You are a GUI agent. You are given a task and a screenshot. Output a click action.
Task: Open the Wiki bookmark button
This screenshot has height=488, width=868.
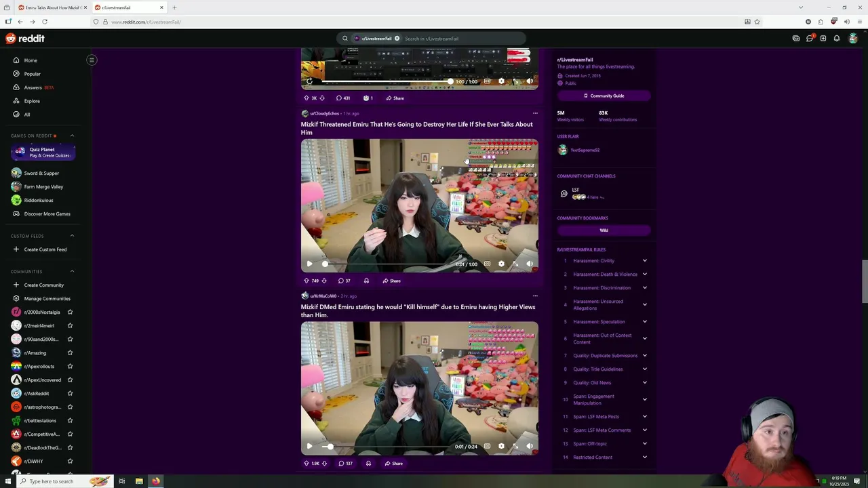[604, 230]
